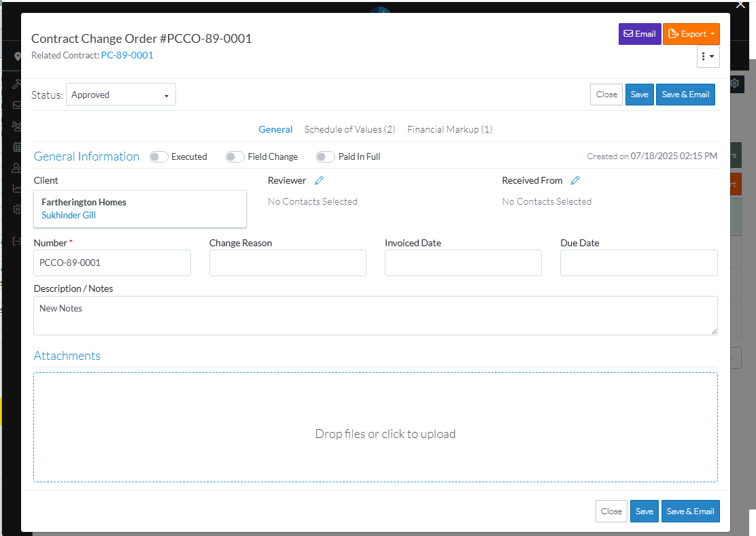Toggle the Executed switch
The width and height of the screenshot is (756, 536).
tap(159, 157)
